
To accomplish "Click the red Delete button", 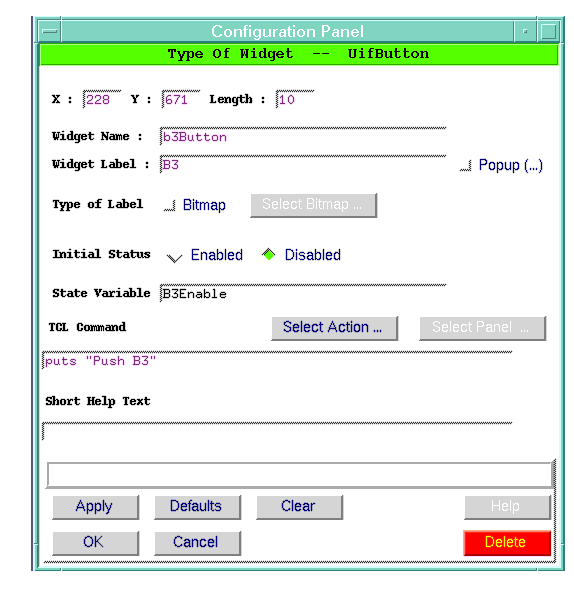I will pyautogui.click(x=507, y=543).
